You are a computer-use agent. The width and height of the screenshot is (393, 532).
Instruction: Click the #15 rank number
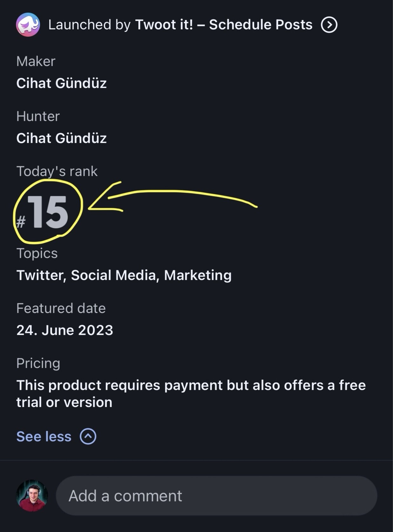(x=47, y=212)
